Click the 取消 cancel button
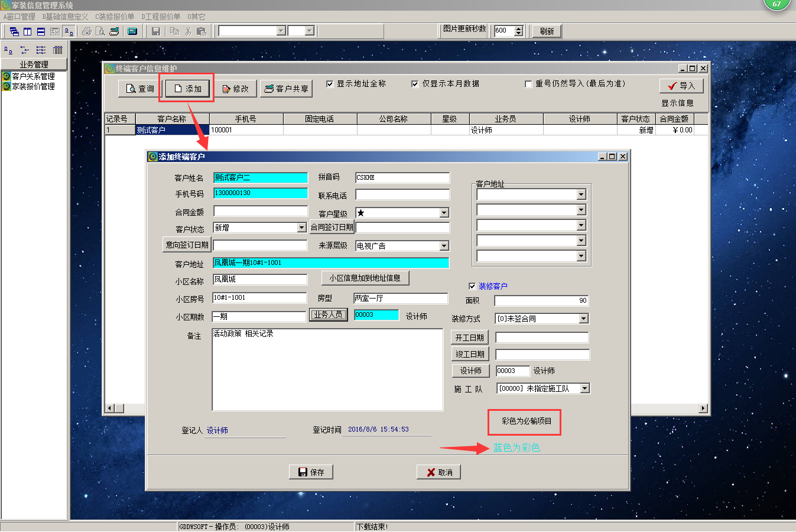The image size is (796, 532). 438,472
